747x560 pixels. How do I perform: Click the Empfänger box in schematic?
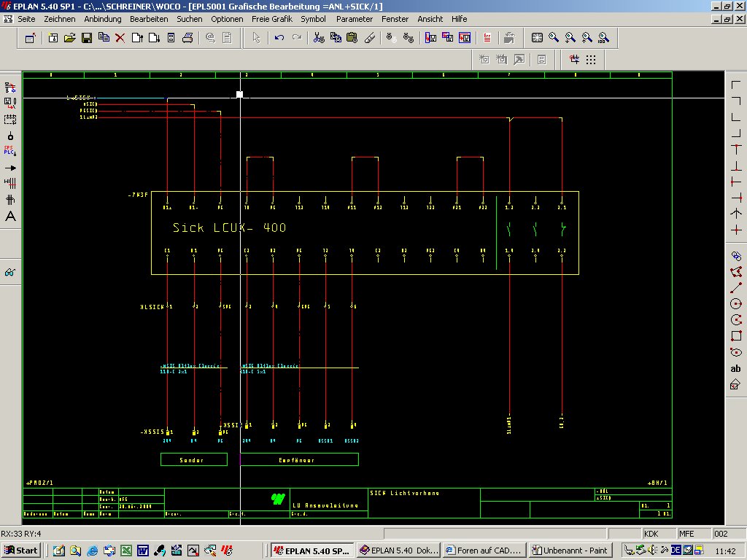coord(299,459)
